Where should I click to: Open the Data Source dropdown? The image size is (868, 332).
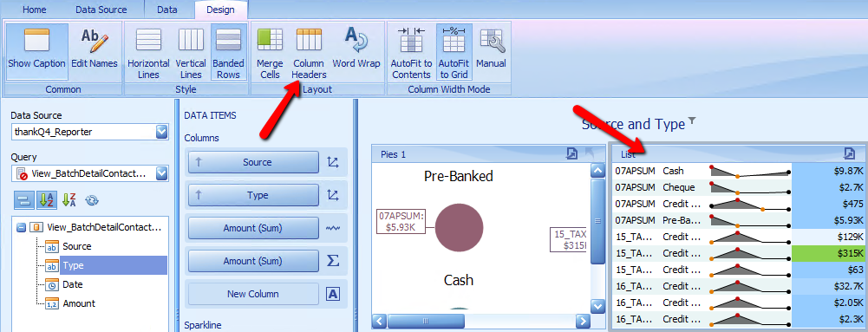click(161, 132)
